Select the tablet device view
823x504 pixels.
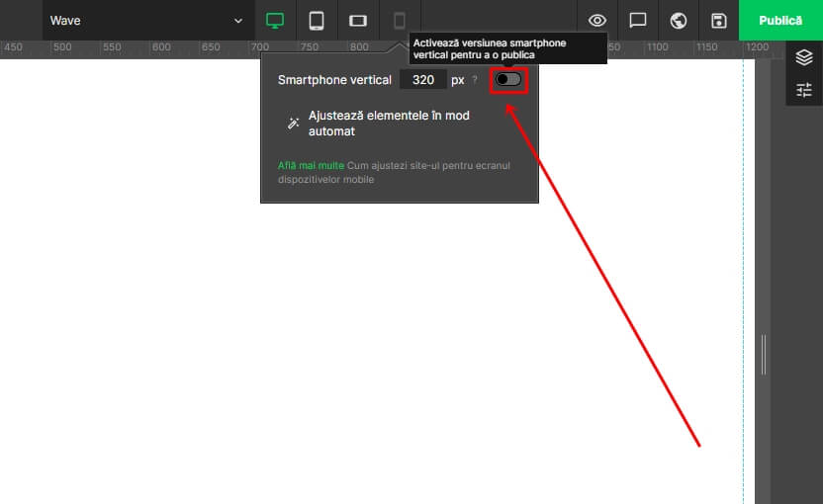click(317, 21)
